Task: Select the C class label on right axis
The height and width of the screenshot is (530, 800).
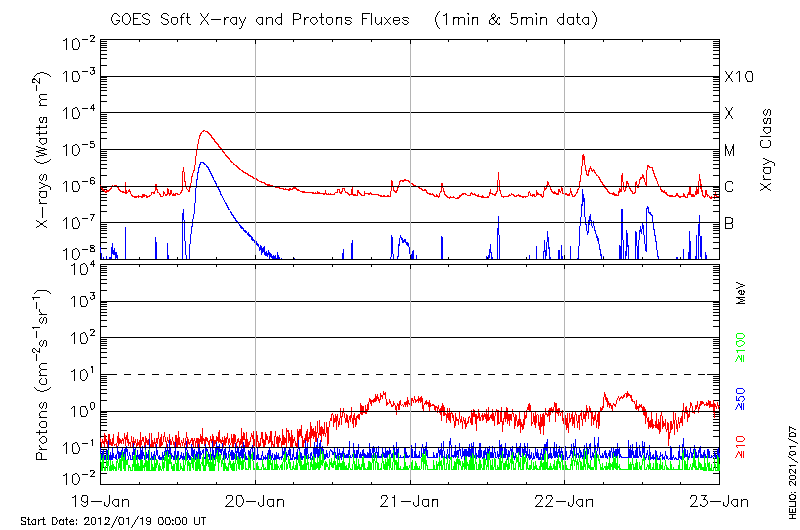Action: coord(730,186)
